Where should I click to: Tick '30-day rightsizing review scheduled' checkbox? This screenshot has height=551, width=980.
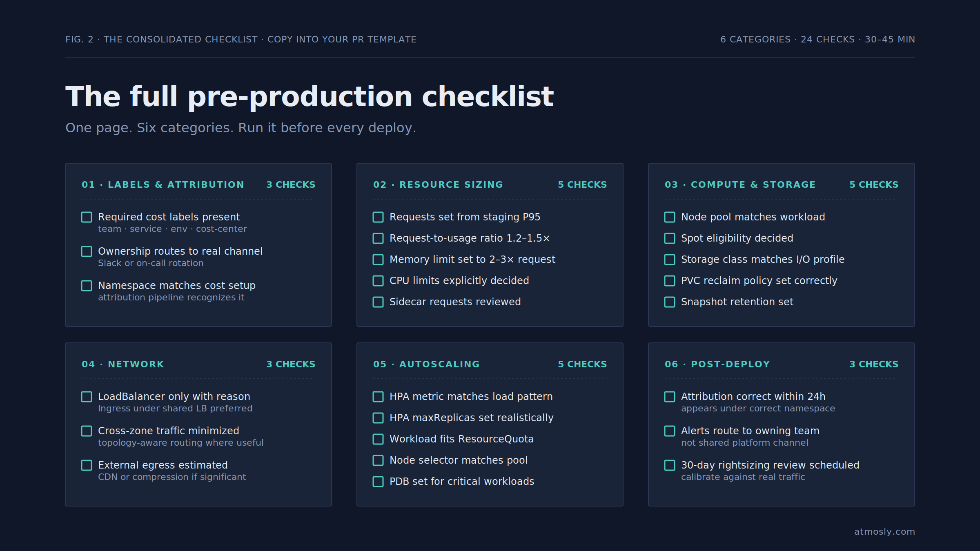point(670,465)
